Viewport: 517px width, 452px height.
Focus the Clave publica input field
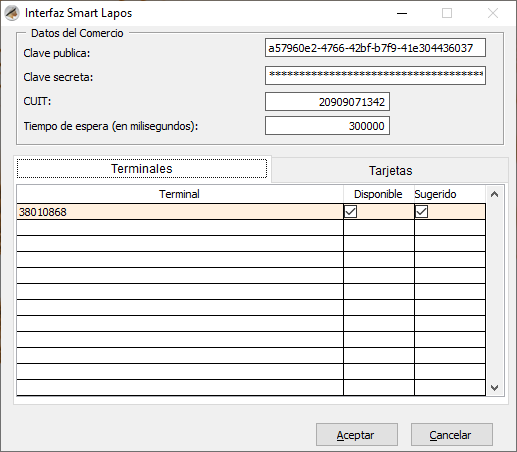pyautogui.click(x=375, y=48)
